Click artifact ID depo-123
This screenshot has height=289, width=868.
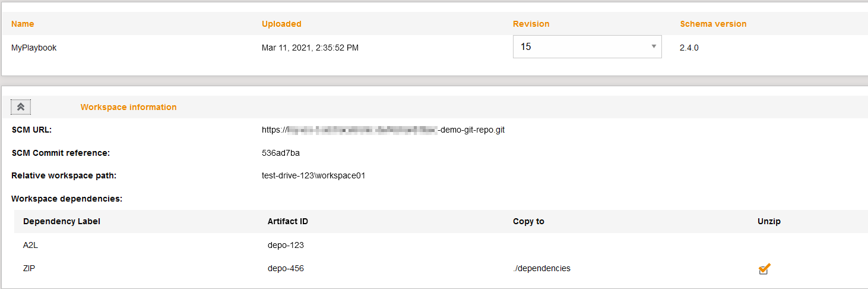click(x=286, y=245)
